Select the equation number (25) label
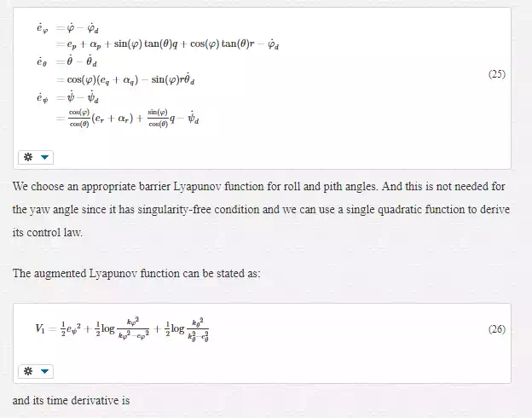532x418 pixels. click(x=497, y=74)
